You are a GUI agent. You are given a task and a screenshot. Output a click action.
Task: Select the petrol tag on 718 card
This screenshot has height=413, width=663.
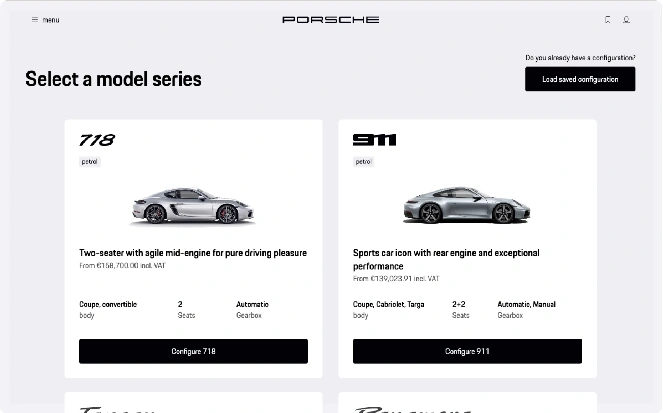[90, 161]
